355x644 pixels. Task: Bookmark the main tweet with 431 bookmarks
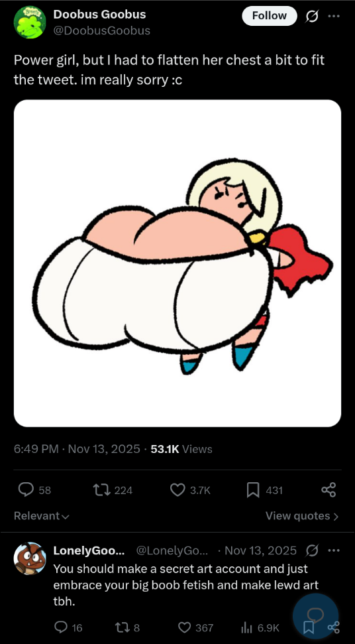pos(253,489)
